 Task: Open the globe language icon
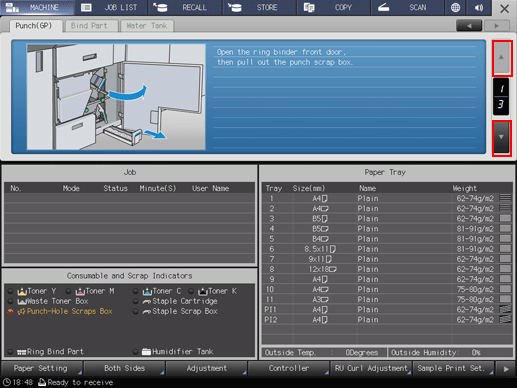coord(455,7)
